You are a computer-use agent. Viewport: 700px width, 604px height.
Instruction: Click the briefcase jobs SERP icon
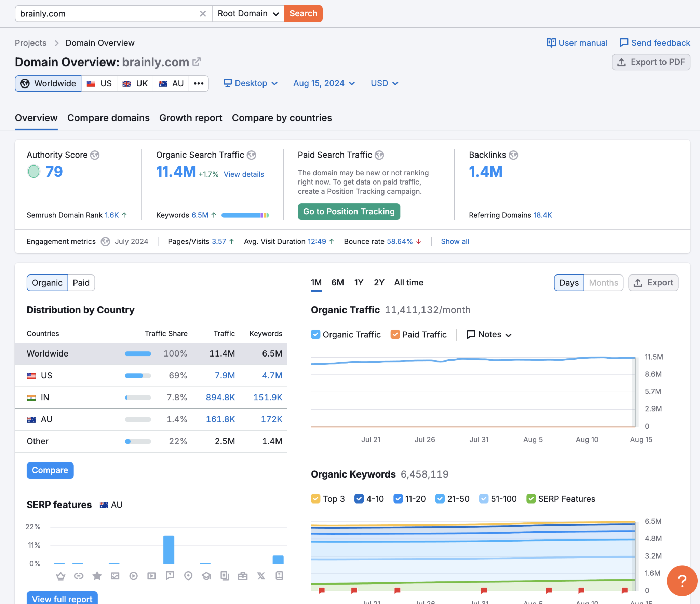tap(243, 576)
